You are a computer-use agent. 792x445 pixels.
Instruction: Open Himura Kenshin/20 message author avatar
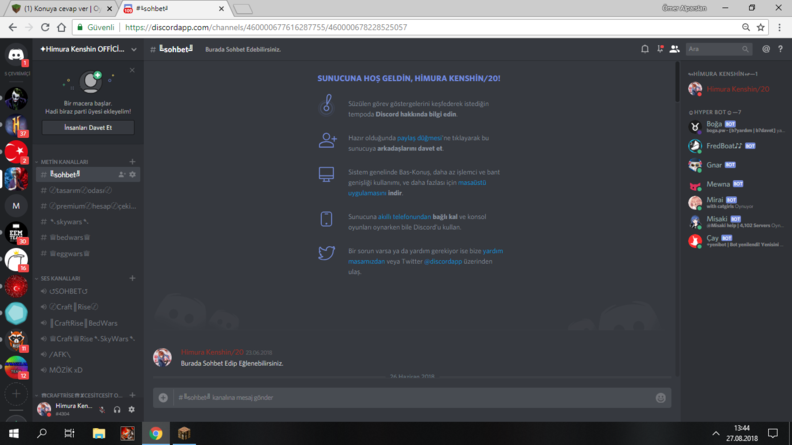(x=162, y=357)
